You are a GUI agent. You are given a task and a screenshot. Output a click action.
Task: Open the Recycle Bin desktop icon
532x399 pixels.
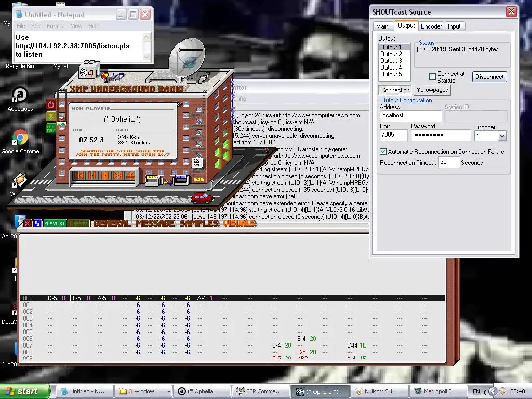coord(20,66)
